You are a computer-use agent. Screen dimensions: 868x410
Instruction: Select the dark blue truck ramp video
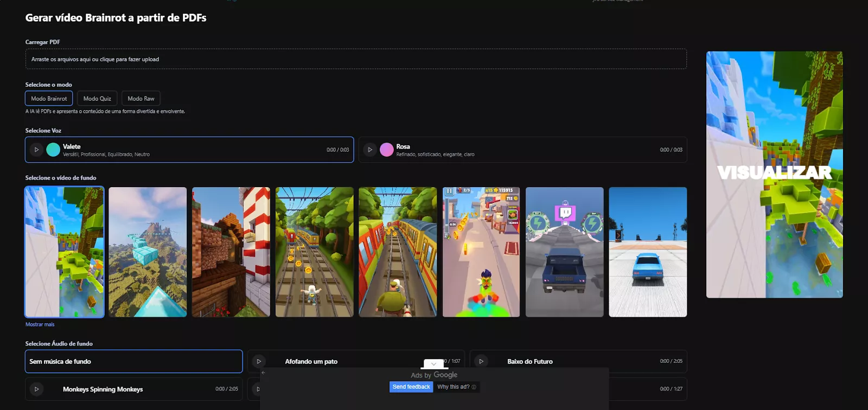tap(565, 252)
